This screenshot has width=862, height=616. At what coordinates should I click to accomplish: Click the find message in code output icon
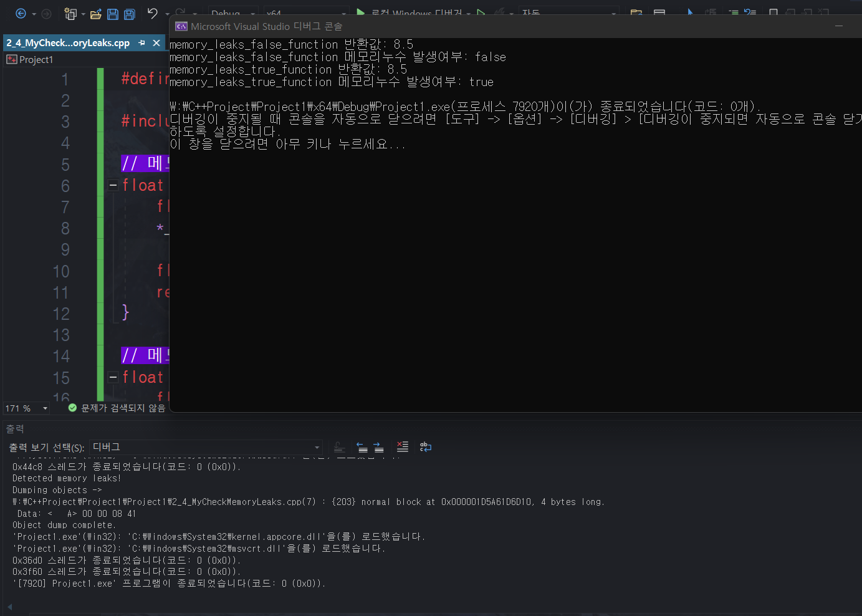point(339,447)
